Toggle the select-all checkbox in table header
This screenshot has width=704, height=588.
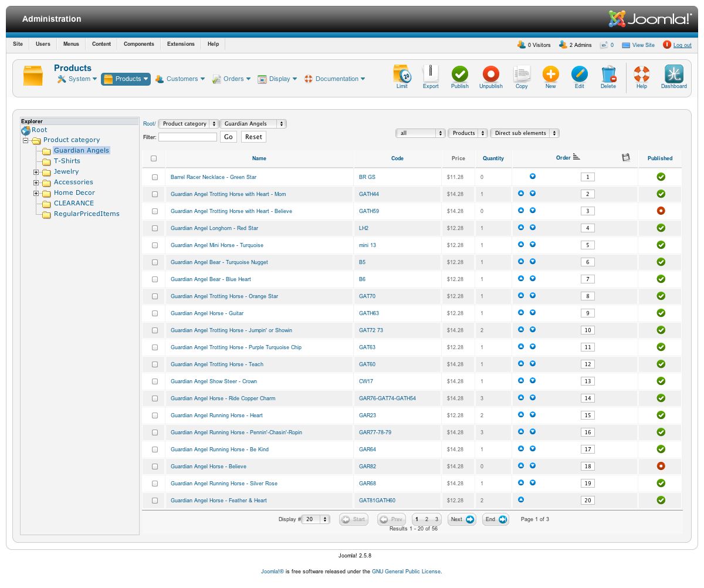pyautogui.click(x=154, y=158)
